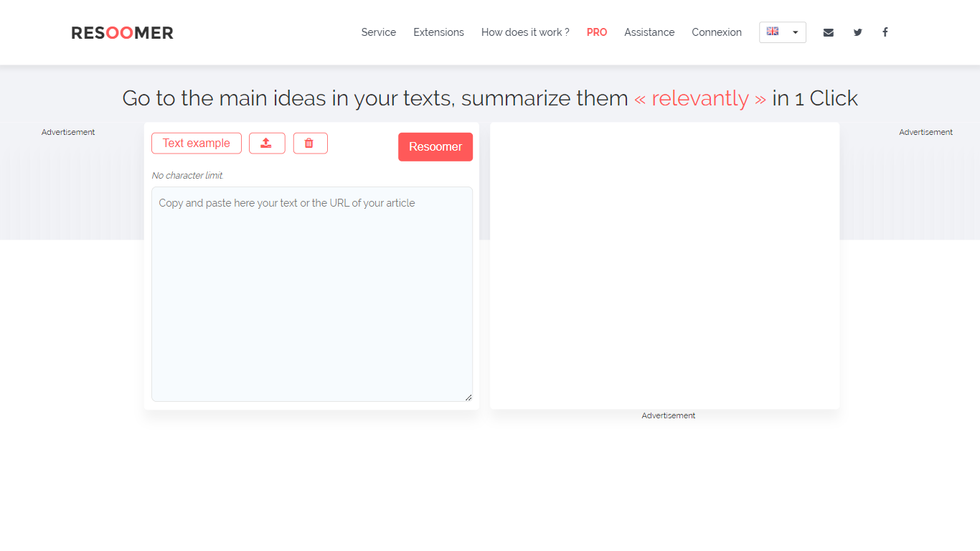Click the upload file icon button

(x=267, y=143)
